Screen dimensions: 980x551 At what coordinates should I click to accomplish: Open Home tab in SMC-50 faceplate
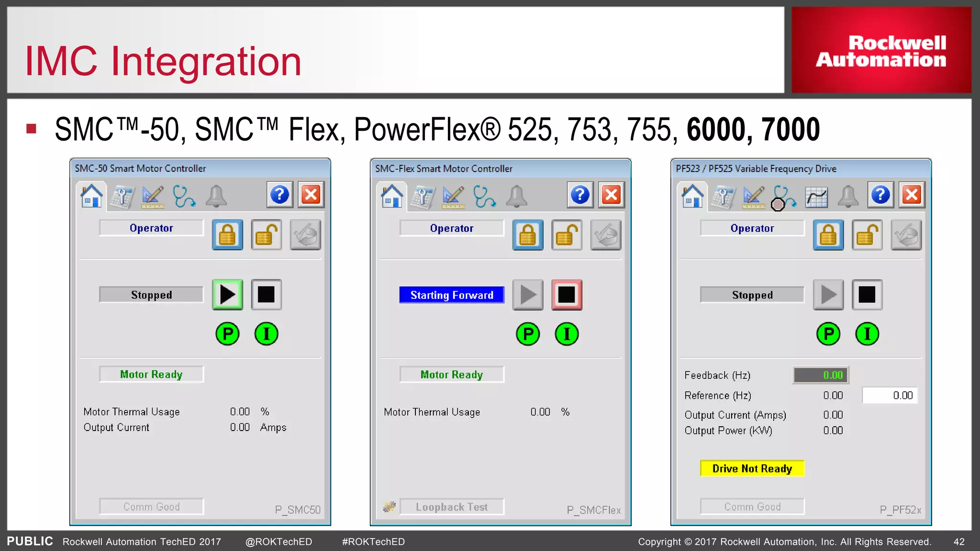pyautogui.click(x=91, y=196)
